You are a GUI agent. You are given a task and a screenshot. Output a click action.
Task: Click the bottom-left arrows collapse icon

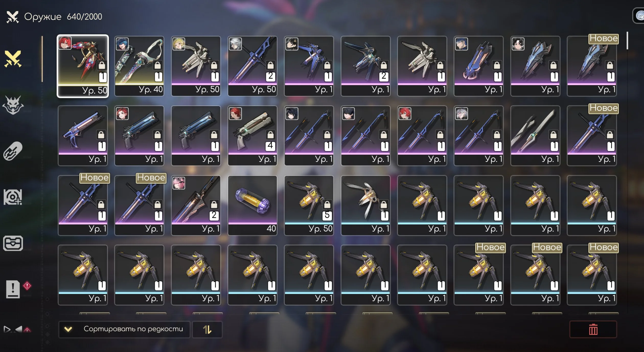tap(17, 329)
